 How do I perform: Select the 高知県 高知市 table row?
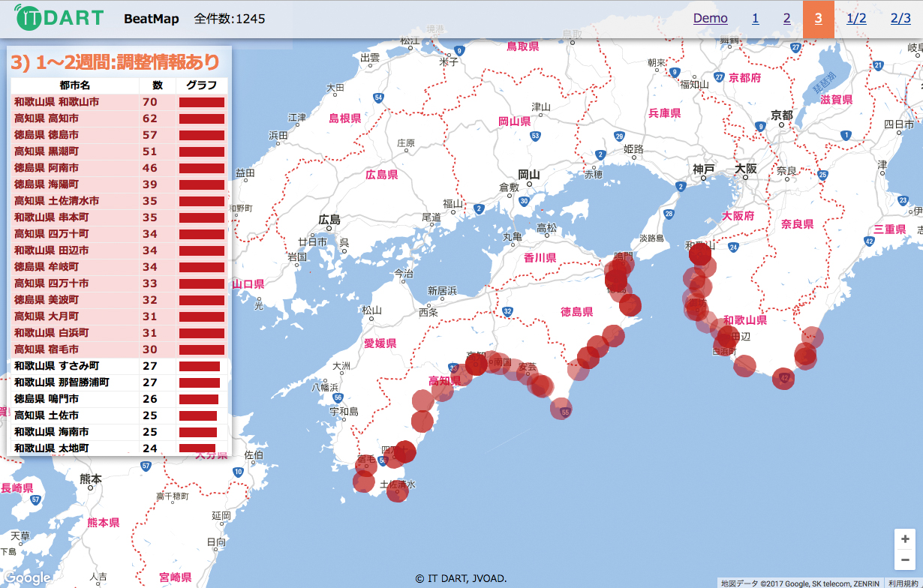click(x=75, y=118)
